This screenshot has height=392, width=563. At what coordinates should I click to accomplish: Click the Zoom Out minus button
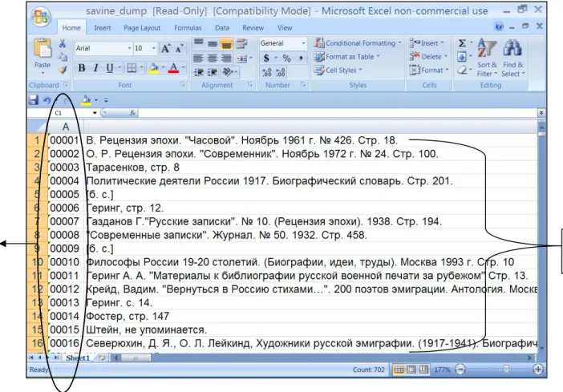[x=460, y=369]
